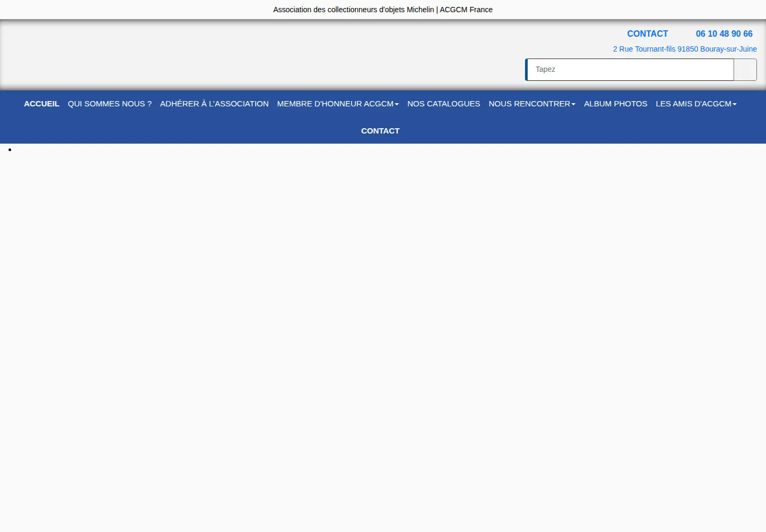Viewport: 766px width, 532px height.
Task: Open QUI SOMMES NOUS ? page
Action: click(110, 104)
